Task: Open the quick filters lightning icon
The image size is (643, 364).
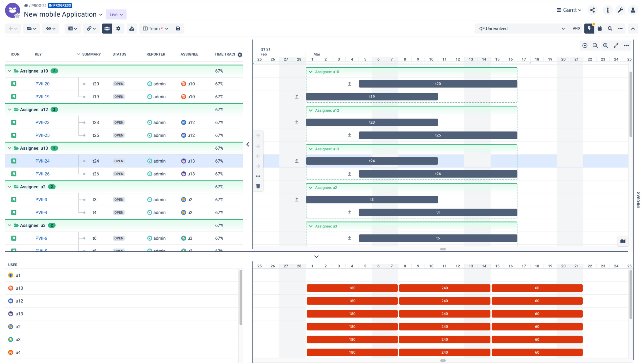Action: tap(590, 29)
